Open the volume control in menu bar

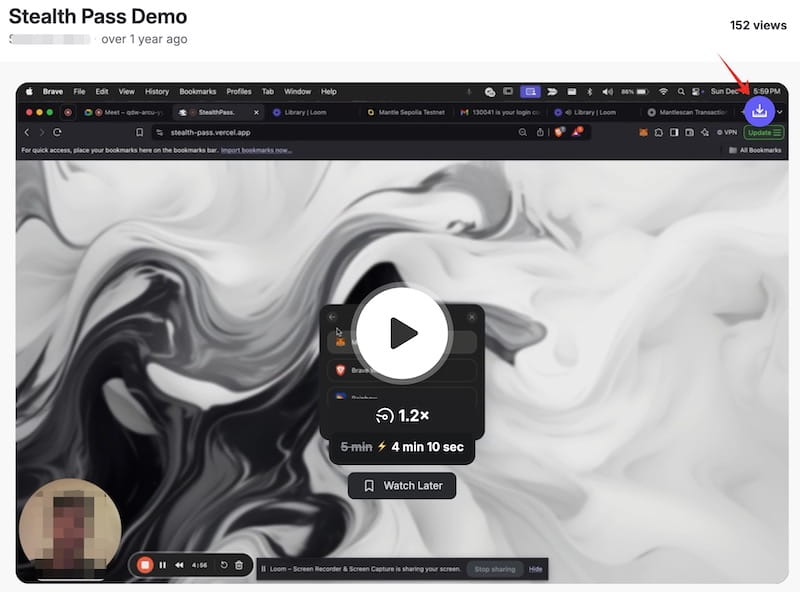(607, 92)
